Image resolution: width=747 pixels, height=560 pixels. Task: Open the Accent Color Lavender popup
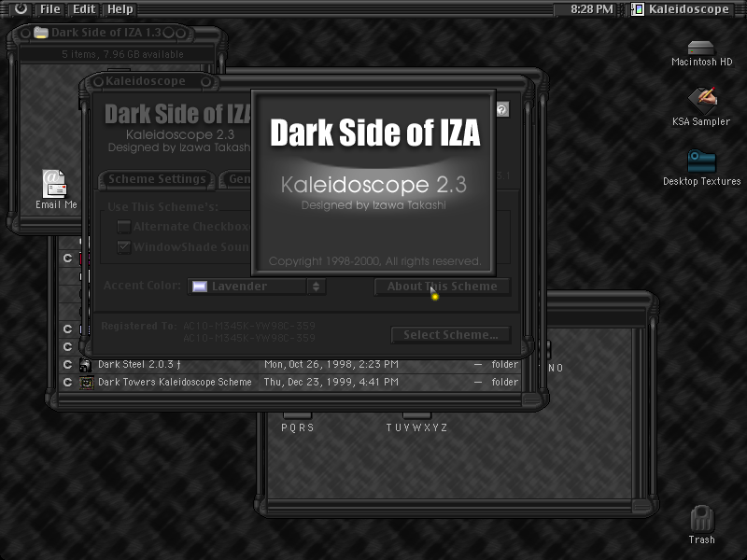(256, 287)
